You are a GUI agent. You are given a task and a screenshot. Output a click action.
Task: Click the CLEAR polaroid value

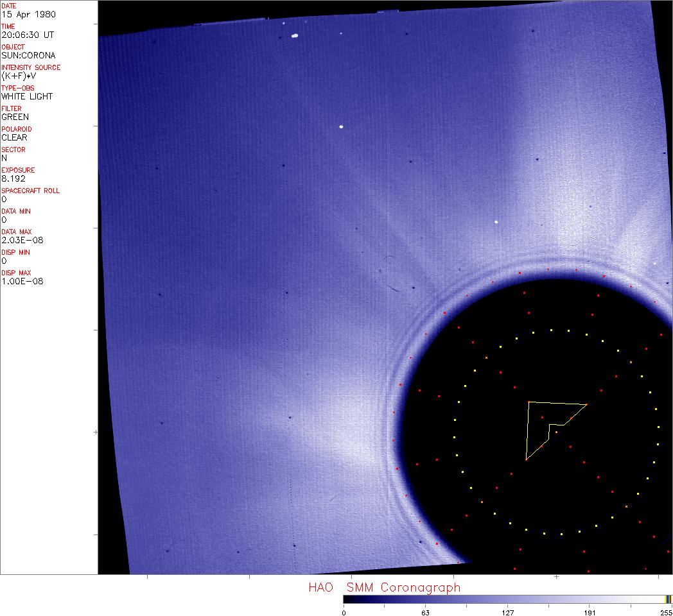[15, 137]
